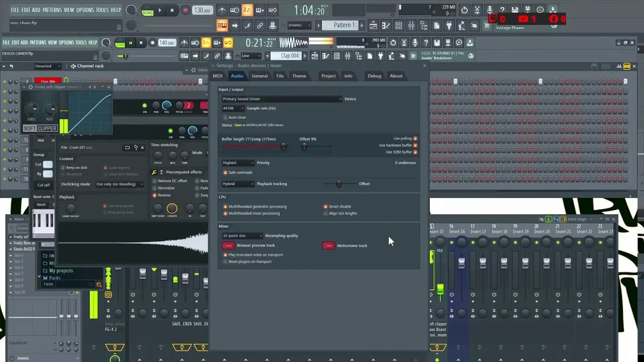Viewport: 644px width, 362px height.
Task: Click microphone icon in the topmost toolbar
Action: (x=490, y=10)
